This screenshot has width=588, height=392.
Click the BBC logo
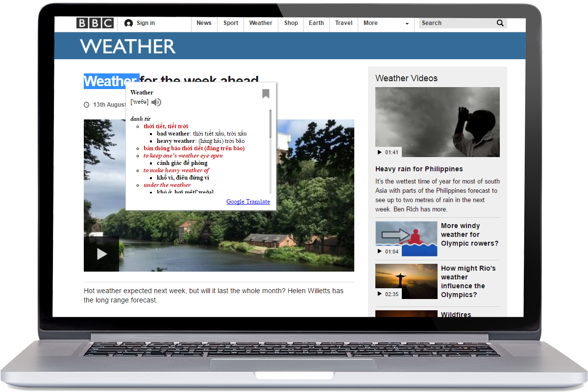(x=94, y=23)
